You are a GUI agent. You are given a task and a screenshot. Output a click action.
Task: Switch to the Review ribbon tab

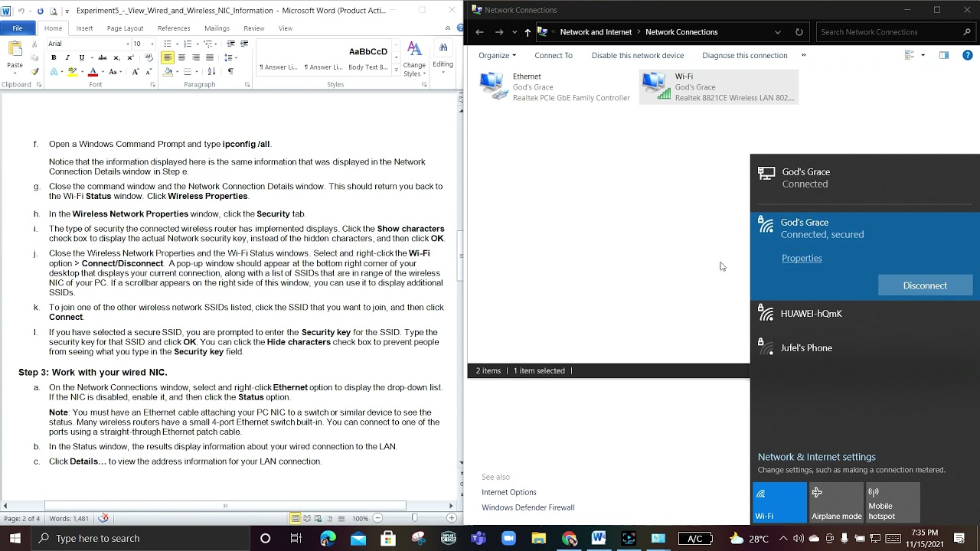point(253,28)
